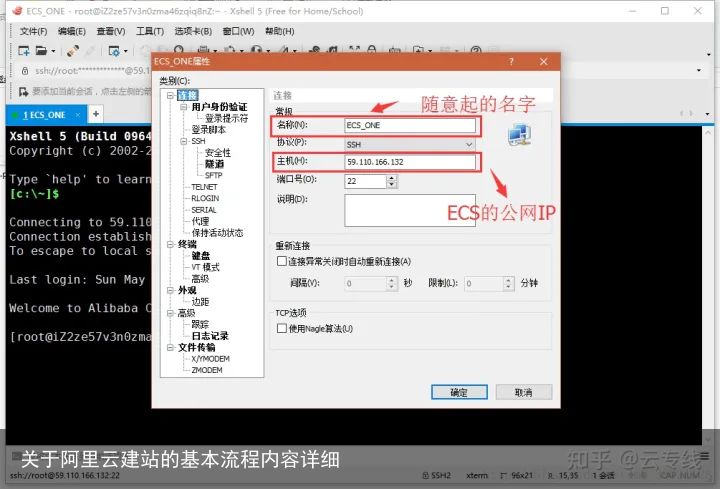This screenshot has height=489, width=720.
Task: Click the 间隔 seconds stepper arrows
Action: point(392,283)
